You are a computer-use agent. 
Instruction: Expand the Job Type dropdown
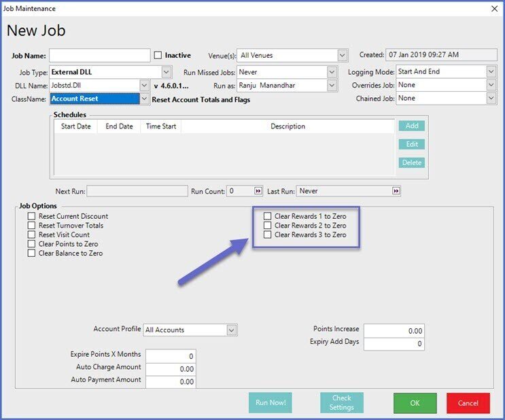[x=167, y=72]
